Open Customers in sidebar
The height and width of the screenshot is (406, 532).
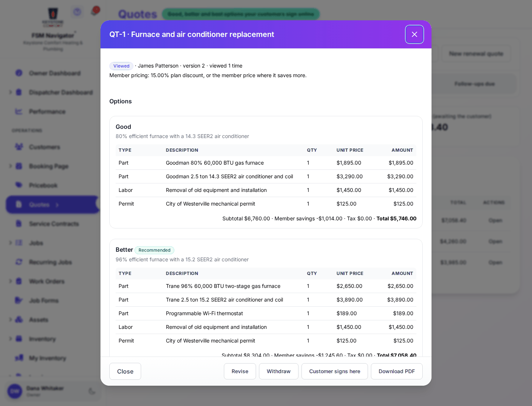pyautogui.click(x=44, y=147)
